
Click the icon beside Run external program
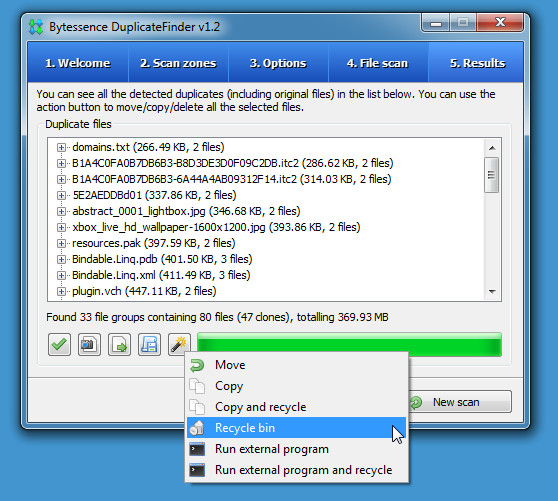197,449
